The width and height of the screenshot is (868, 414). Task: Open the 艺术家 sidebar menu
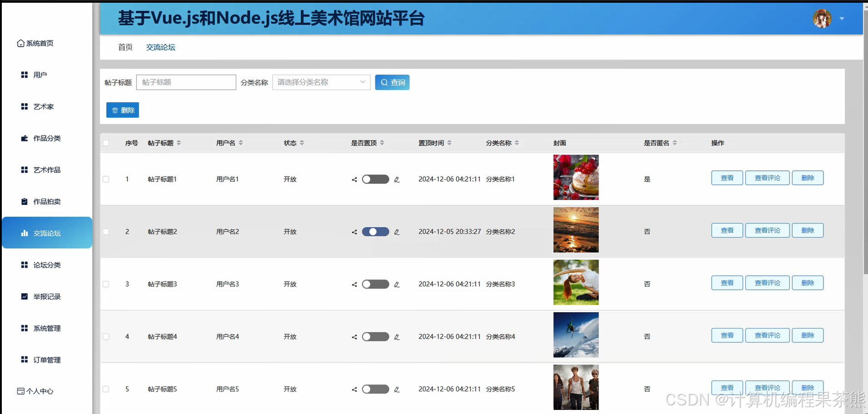tap(37, 106)
